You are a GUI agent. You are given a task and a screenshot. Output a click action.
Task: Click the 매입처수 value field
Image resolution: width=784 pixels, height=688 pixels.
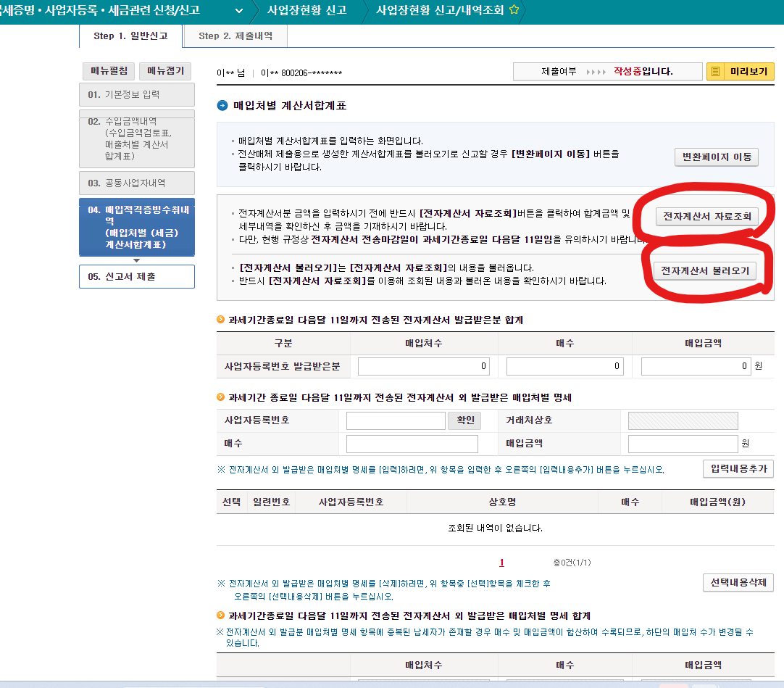click(x=423, y=366)
